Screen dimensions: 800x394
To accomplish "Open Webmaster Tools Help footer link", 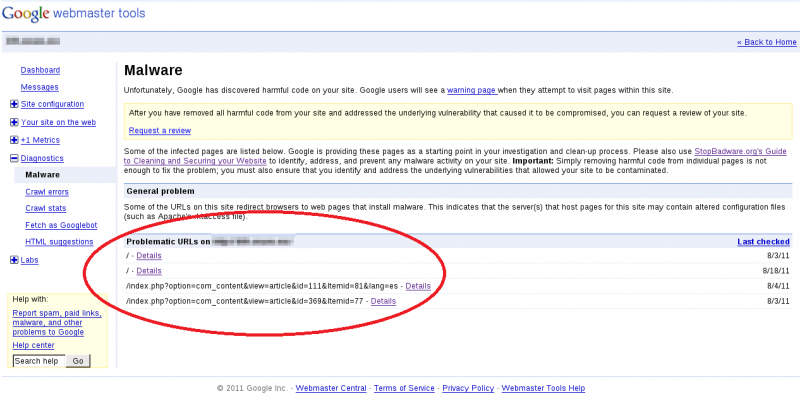I will click(543, 388).
